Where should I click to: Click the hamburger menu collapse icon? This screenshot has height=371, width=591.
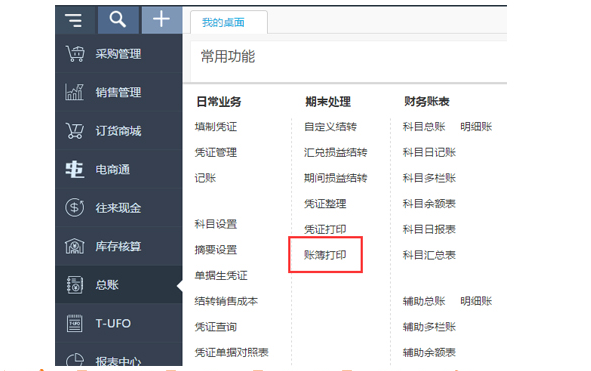pos(73,20)
